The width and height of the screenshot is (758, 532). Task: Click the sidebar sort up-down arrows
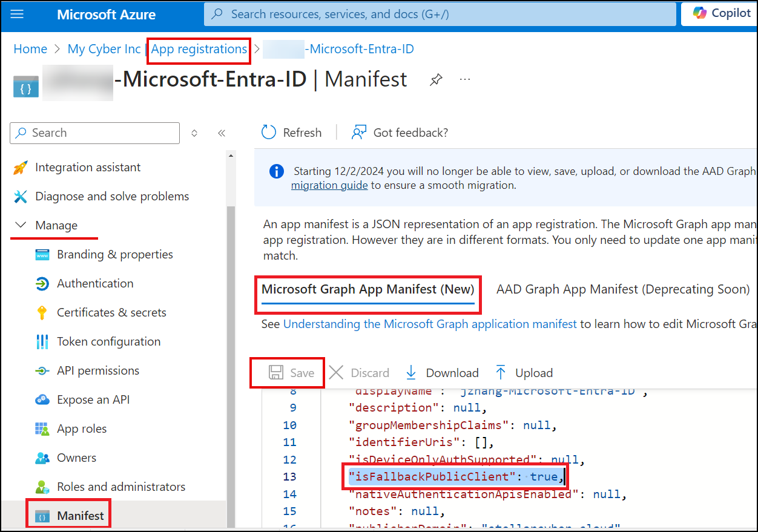coord(194,133)
